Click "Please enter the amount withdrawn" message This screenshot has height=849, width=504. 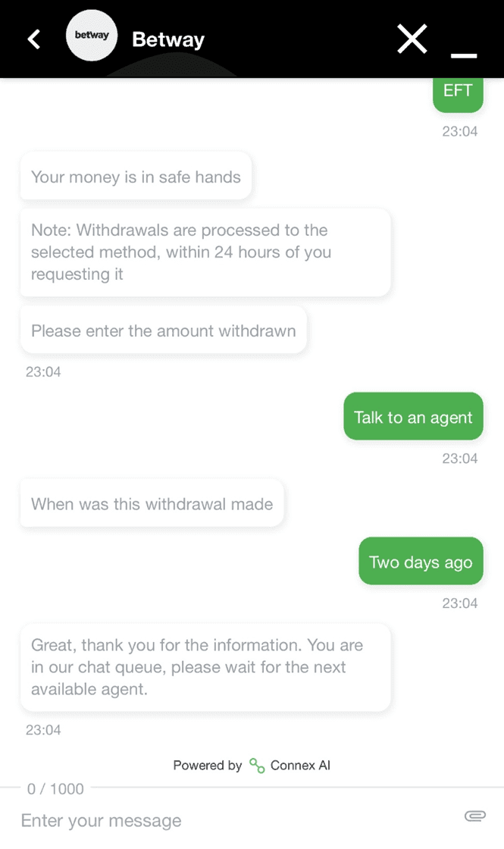tap(163, 331)
